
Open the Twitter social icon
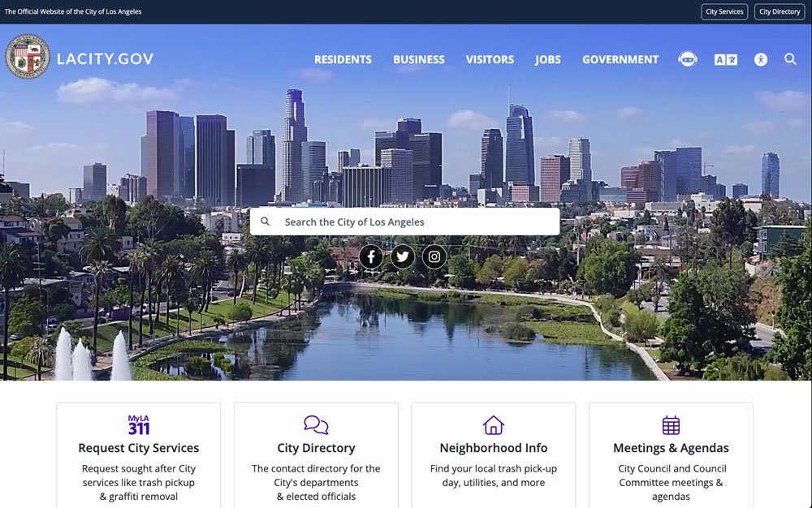point(403,256)
